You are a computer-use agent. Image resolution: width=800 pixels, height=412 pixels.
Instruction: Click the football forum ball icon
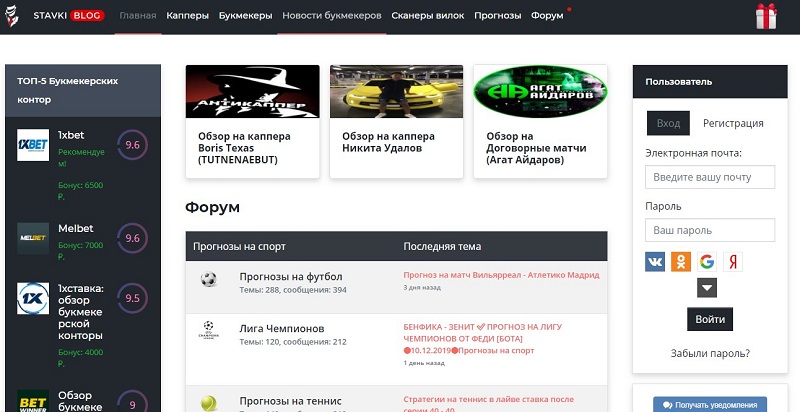click(x=208, y=280)
